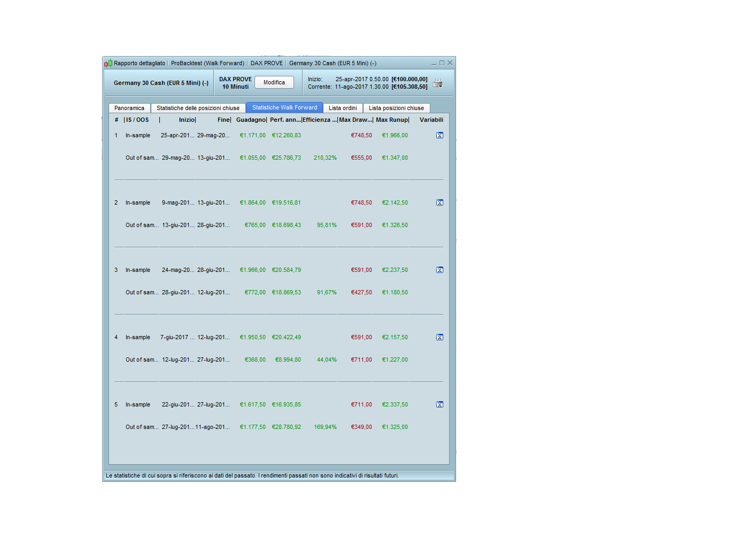Click the Germany 30 Cash (EUR 5 Mini) instrument label

[x=161, y=83]
